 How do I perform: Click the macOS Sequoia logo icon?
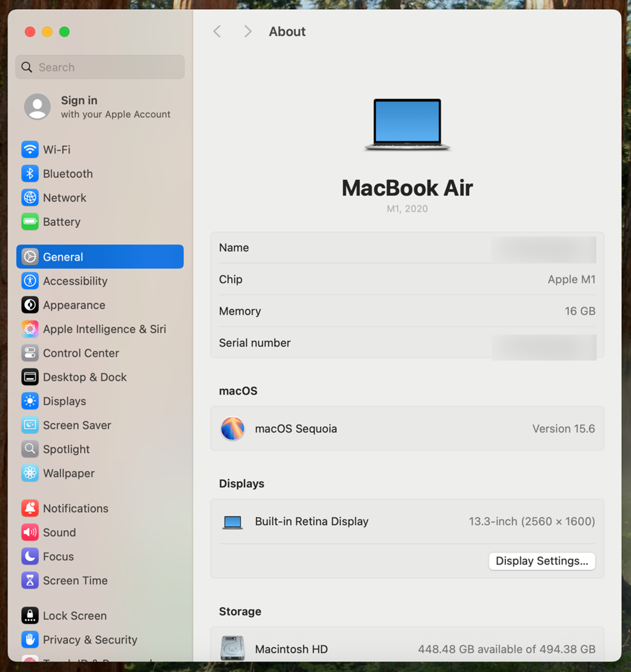[x=232, y=428]
